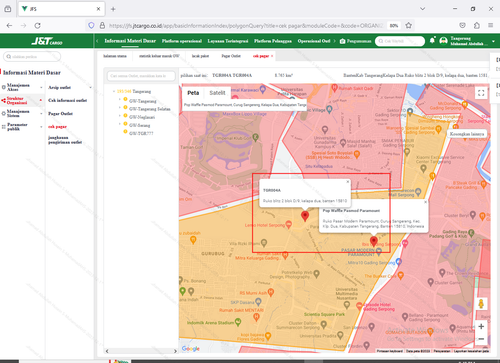Screen dimensions: 500x363
Task: Click the browser reload button
Action: tap(38, 25)
